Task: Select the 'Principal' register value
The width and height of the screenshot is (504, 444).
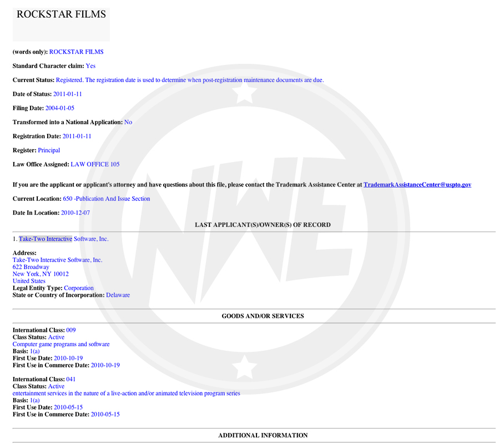Action: coord(49,150)
